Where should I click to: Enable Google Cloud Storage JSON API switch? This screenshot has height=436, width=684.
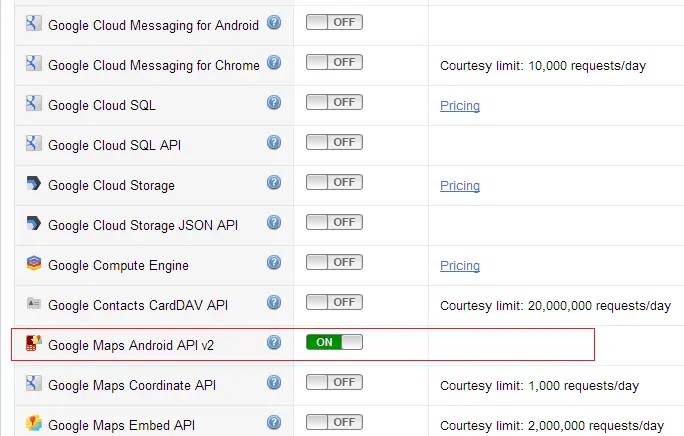(334, 222)
